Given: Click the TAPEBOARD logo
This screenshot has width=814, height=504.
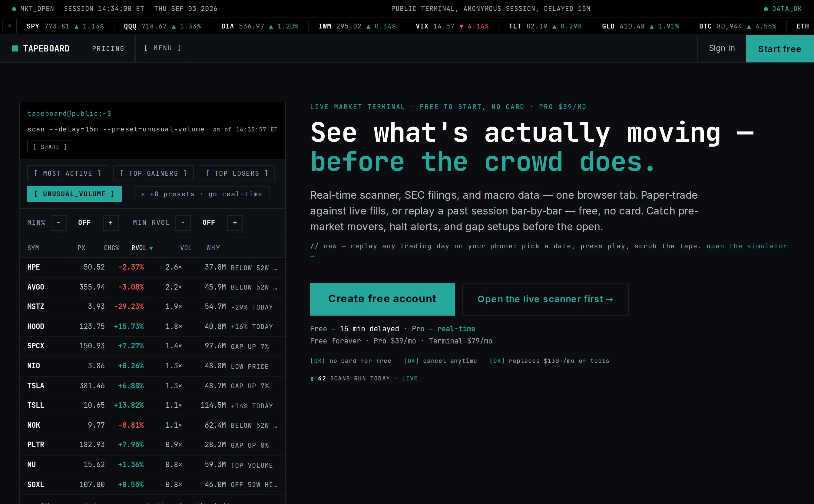Looking at the screenshot, I should (x=41, y=49).
